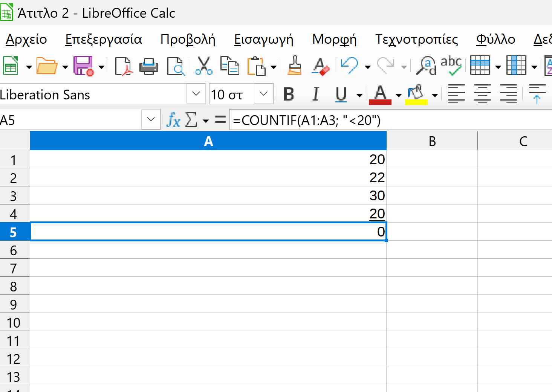Apply the yellow background highlight color
This screenshot has width=552, height=392.
pos(416,95)
